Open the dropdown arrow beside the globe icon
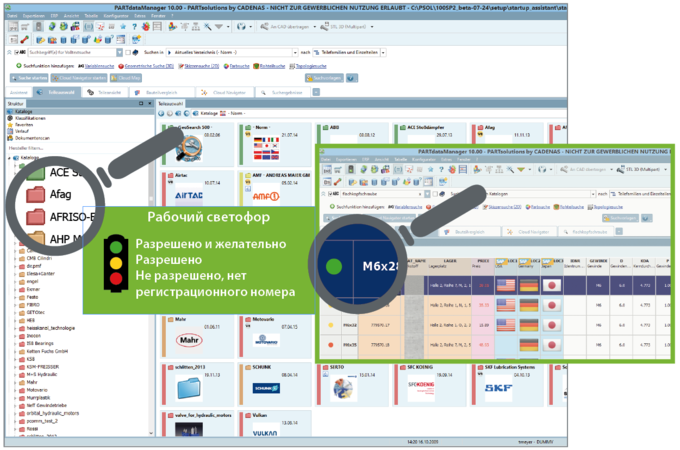The width and height of the screenshot is (680, 450). [x=250, y=27]
